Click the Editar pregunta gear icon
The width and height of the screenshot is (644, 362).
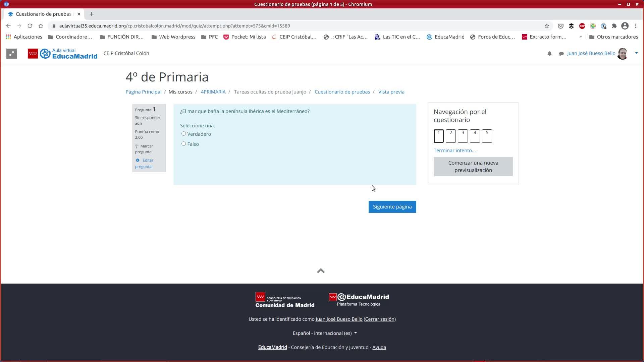(x=138, y=160)
